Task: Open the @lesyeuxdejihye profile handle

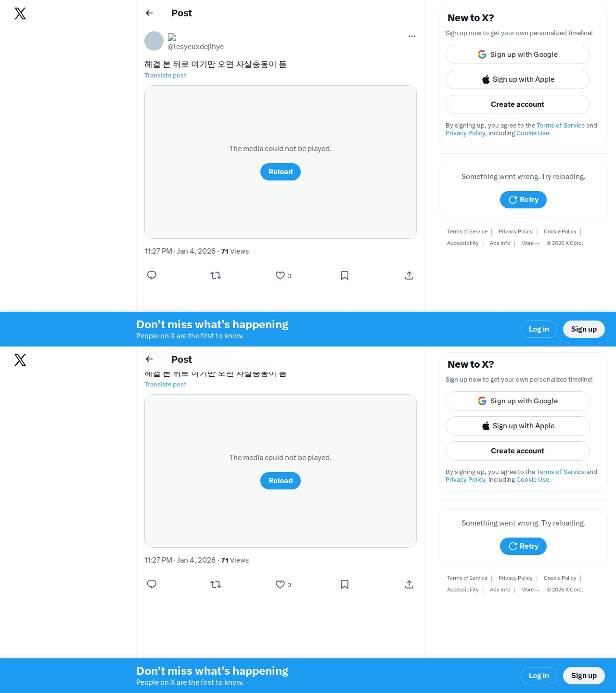Action: [x=195, y=47]
